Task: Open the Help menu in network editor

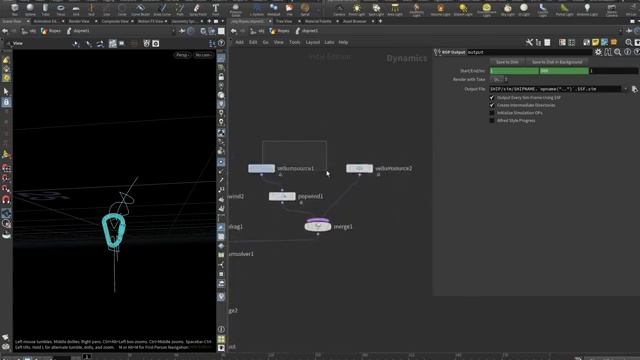Action: [343, 42]
